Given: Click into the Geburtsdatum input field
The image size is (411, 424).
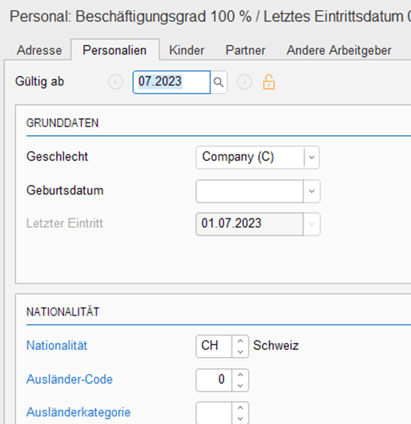Looking at the screenshot, I should click(250, 191).
